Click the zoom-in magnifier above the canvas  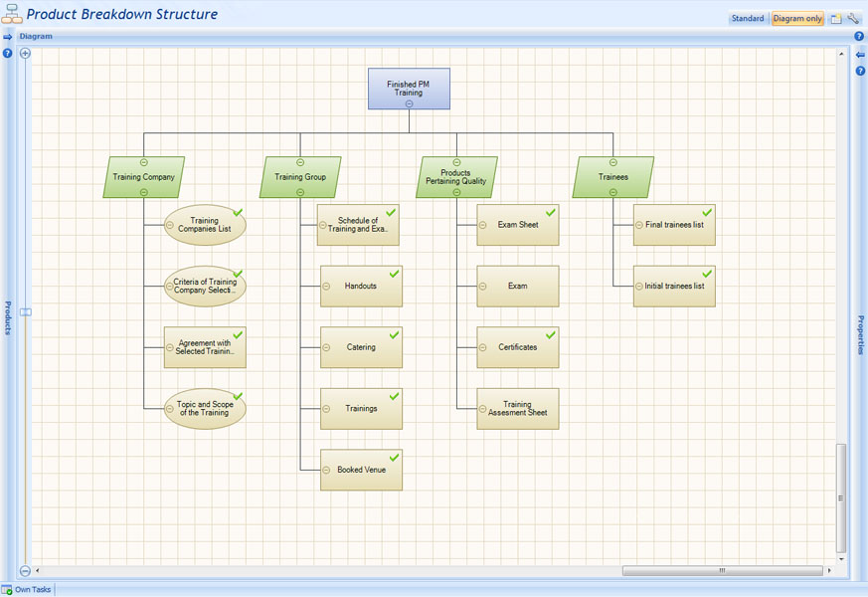[x=24, y=52]
